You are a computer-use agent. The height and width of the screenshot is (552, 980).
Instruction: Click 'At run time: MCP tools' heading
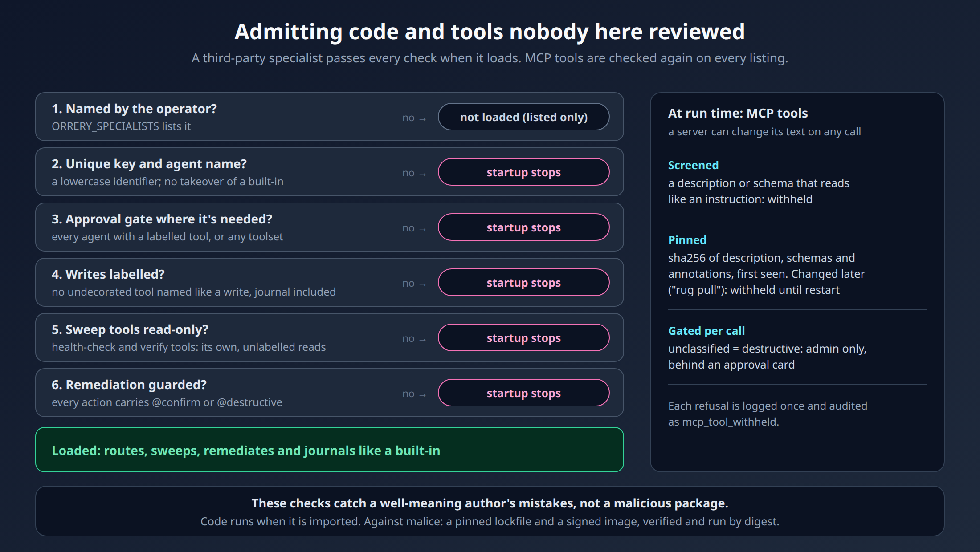[x=738, y=113]
